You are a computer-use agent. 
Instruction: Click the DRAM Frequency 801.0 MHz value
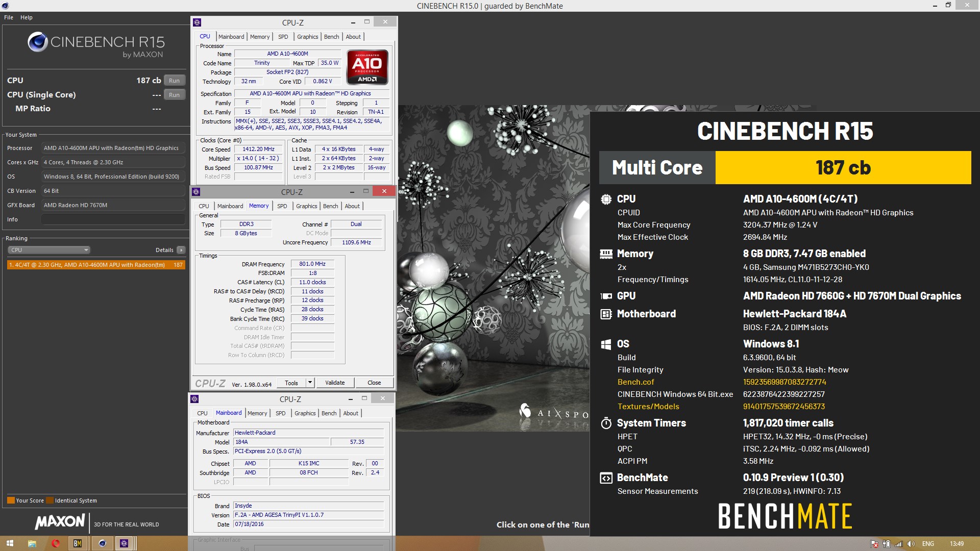click(312, 264)
